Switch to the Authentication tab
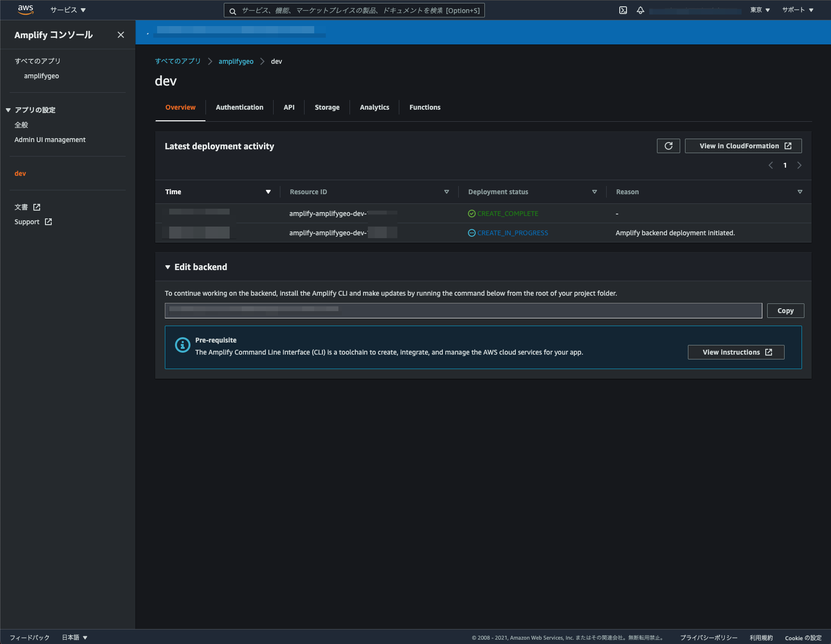831x644 pixels. pos(240,107)
